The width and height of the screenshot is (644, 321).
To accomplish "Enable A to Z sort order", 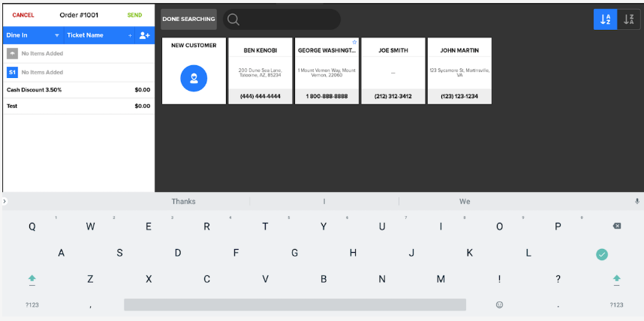I will [605, 19].
